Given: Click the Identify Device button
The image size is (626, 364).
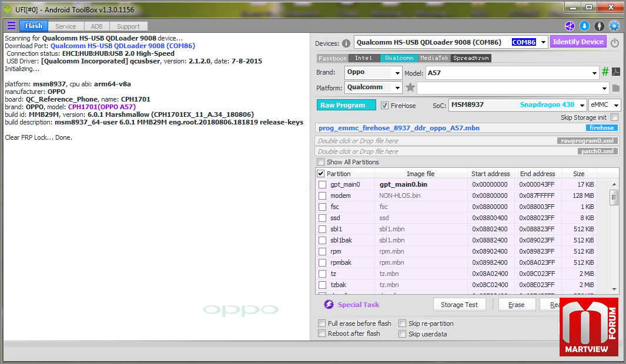Looking at the screenshot, I should [x=578, y=42].
